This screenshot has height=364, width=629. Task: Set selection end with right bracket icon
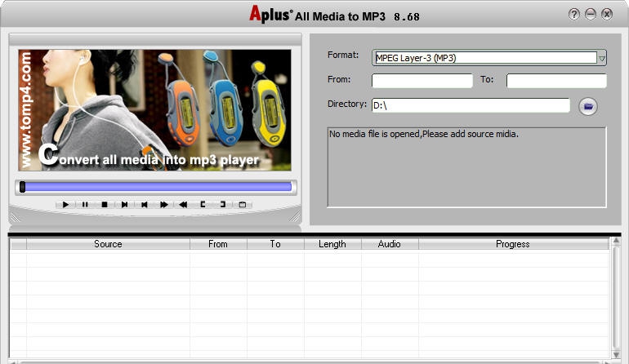click(222, 205)
